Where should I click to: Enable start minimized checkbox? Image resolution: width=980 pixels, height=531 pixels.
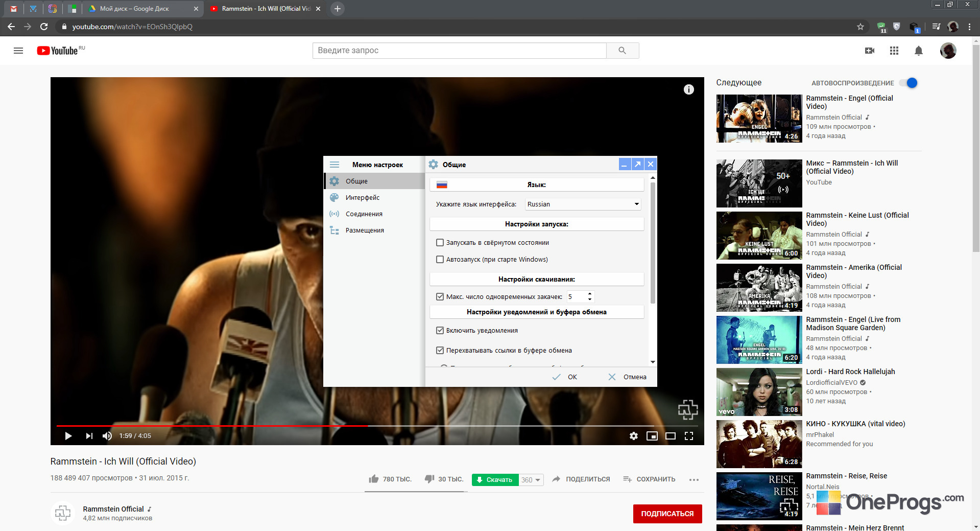click(x=440, y=243)
